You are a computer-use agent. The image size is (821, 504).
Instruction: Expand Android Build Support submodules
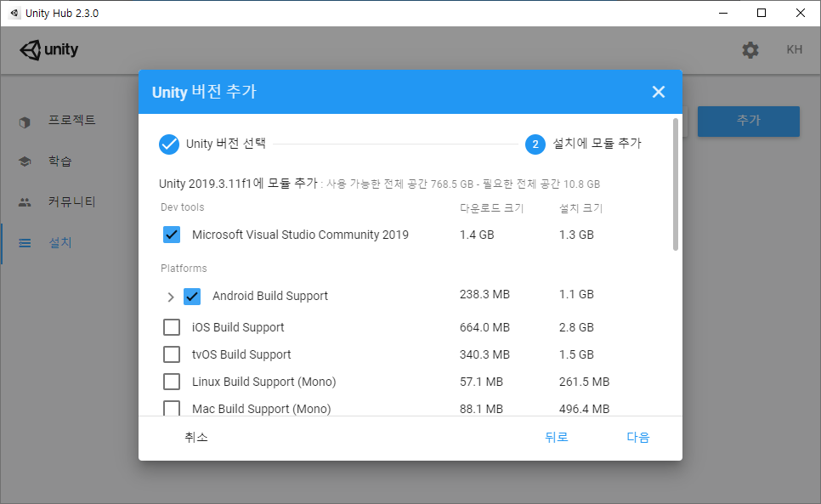(x=170, y=297)
